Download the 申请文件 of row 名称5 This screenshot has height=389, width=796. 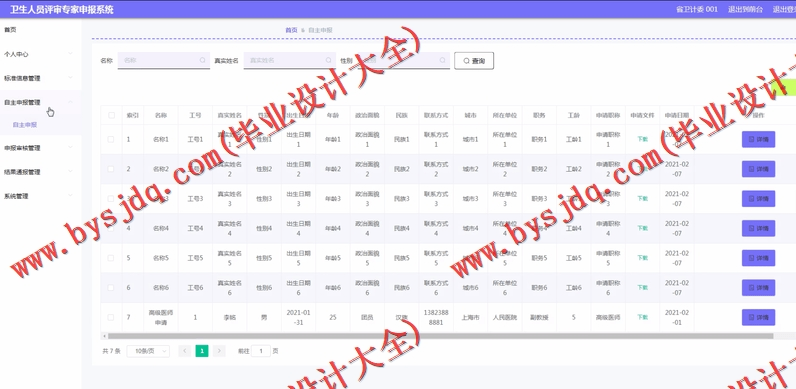click(x=642, y=258)
